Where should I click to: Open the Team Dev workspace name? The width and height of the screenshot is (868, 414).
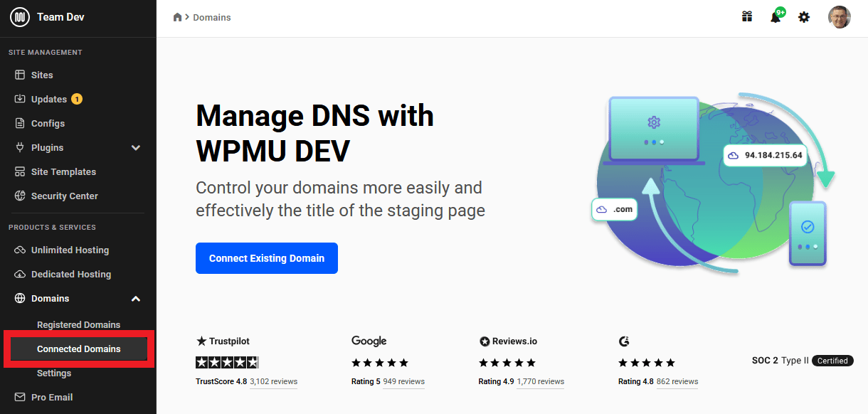pos(60,17)
